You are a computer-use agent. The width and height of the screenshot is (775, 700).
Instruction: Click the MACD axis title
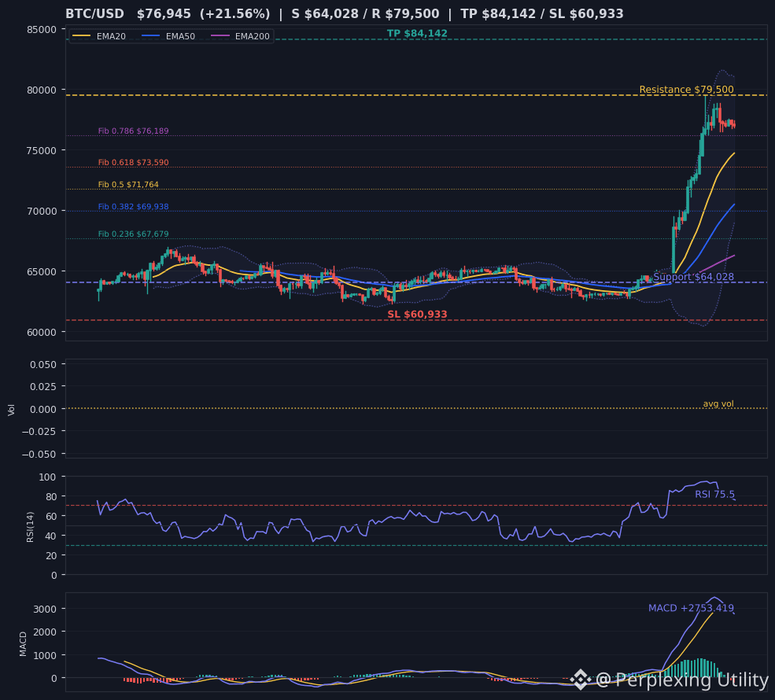coord(23,643)
